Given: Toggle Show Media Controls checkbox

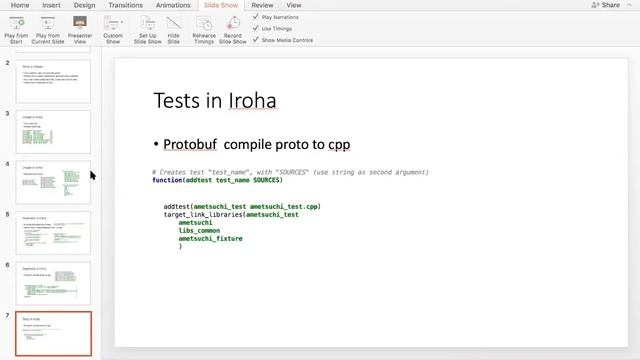Looking at the screenshot, I should click(x=256, y=40).
